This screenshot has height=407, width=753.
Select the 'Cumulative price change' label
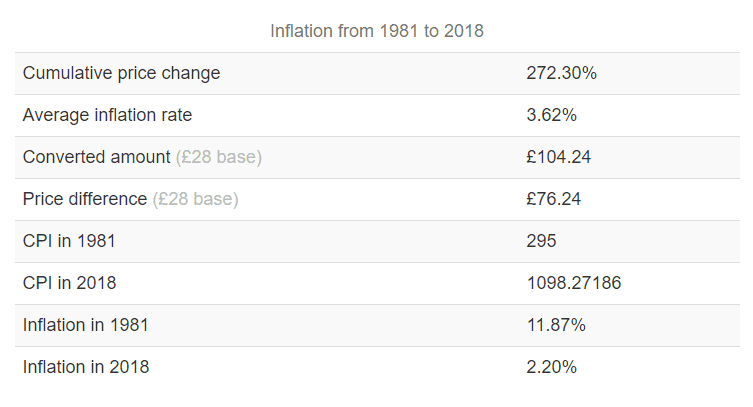coord(121,73)
